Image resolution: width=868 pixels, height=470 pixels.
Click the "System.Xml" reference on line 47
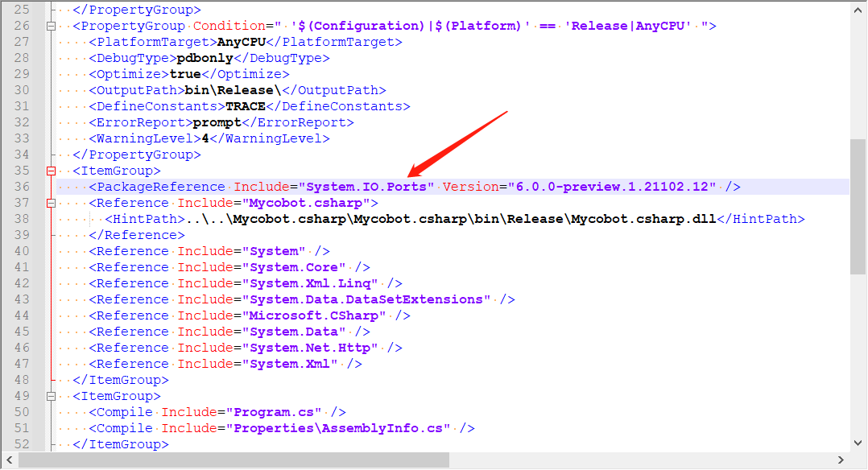[x=290, y=364]
